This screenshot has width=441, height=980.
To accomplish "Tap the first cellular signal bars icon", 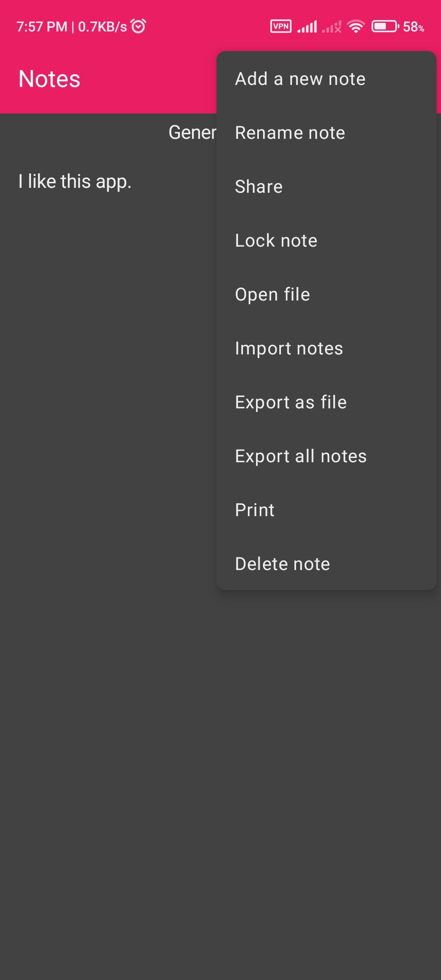I will tap(307, 27).
